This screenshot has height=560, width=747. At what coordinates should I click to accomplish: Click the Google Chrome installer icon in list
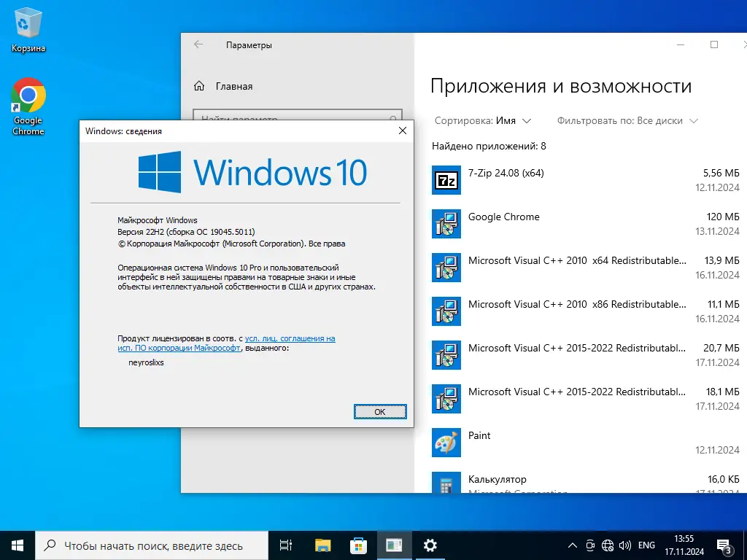[446, 224]
